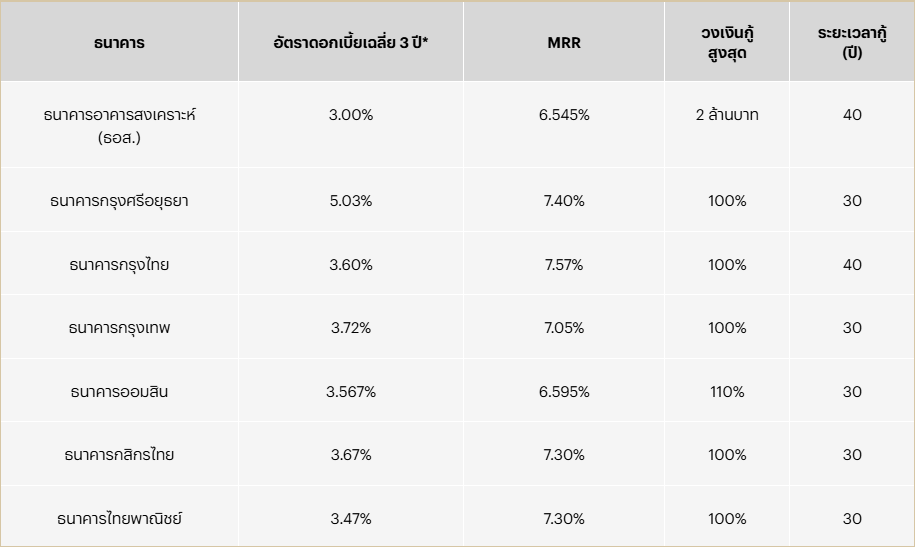Screen dimensions: 915x547
Task: Select the ธนาคารกสิกรไทย bank name
Action: point(119,455)
